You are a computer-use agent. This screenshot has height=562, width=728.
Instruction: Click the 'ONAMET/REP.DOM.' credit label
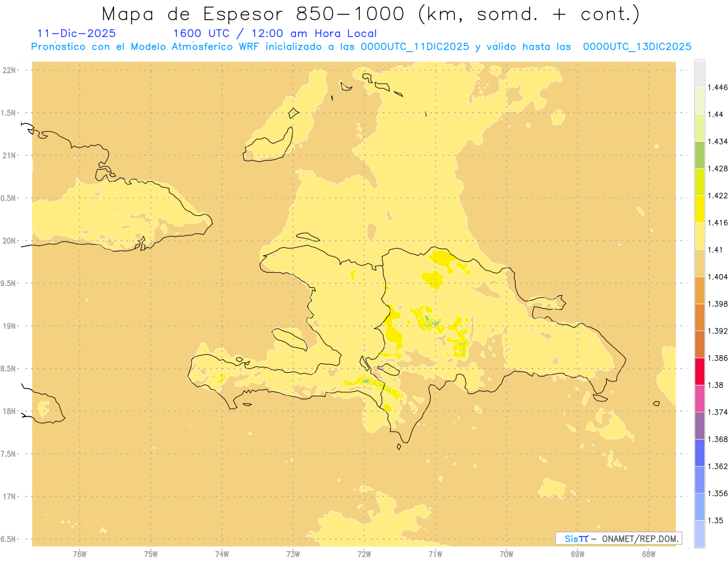(640, 538)
